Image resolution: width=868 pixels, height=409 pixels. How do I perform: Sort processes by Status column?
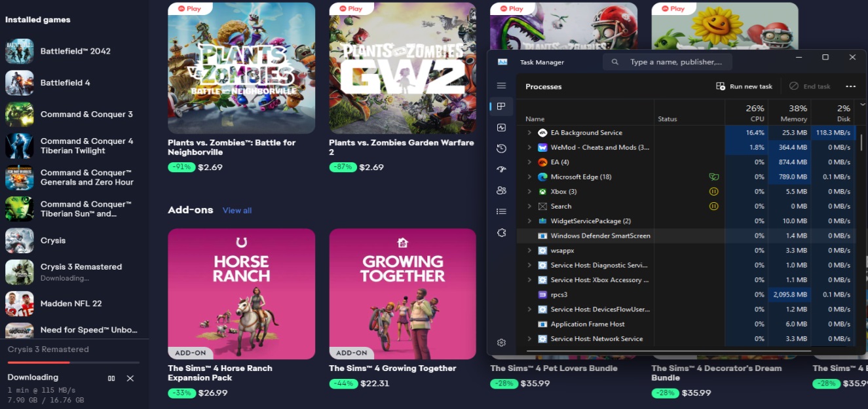[668, 119]
